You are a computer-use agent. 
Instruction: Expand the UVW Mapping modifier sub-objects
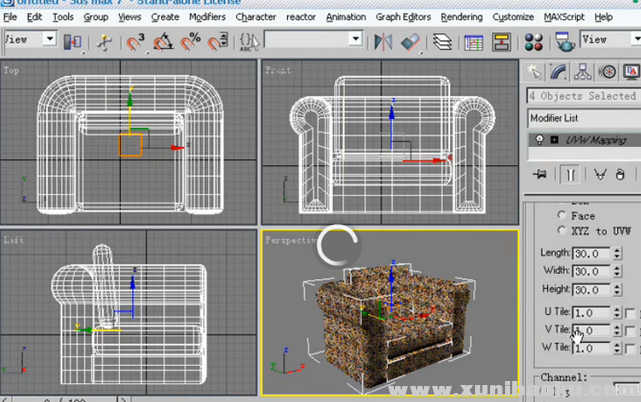(553, 140)
